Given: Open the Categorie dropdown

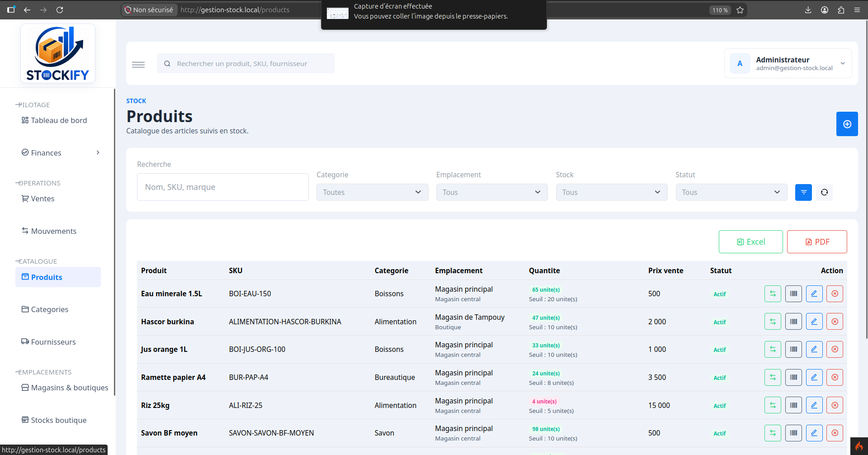Looking at the screenshot, I should (372, 192).
